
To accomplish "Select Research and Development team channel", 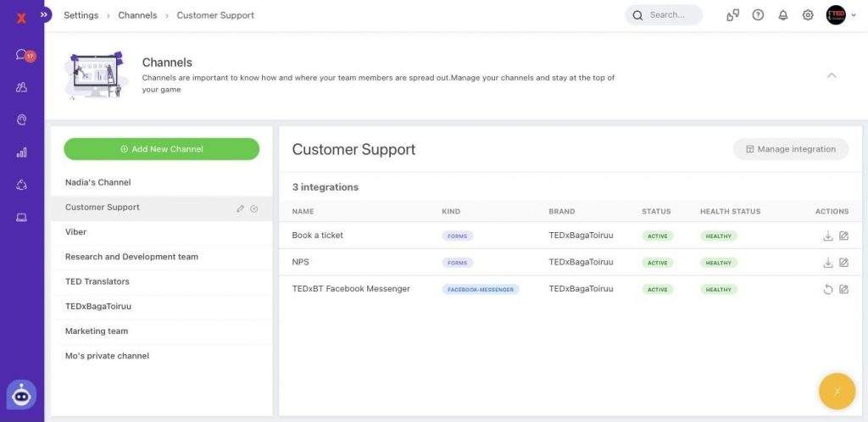I will tap(162, 257).
